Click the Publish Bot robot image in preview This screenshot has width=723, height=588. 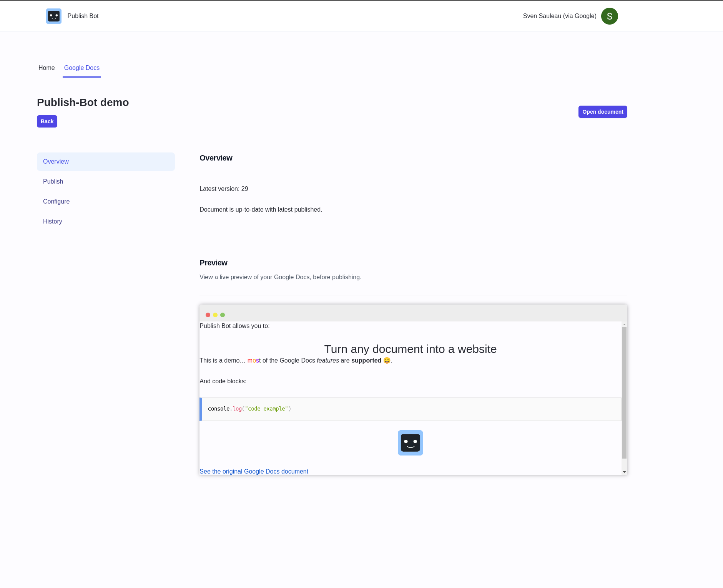[411, 443]
